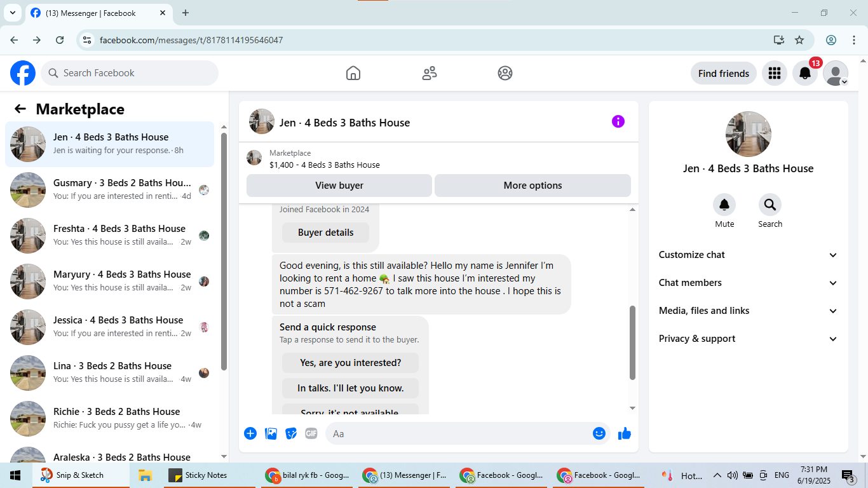The image size is (868, 488).
Task: Open Maryury 4 Beds 3 Baths conversation
Action: [110, 281]
